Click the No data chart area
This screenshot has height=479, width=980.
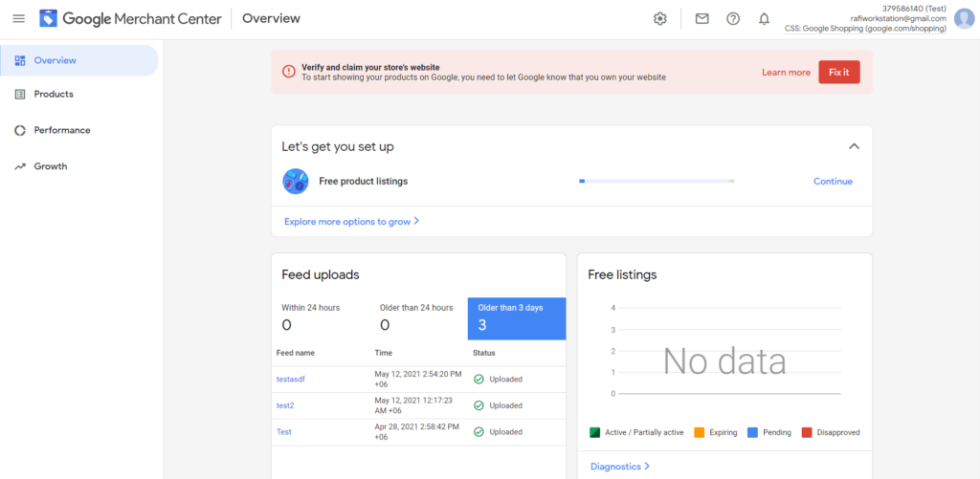tap(724, 361)
